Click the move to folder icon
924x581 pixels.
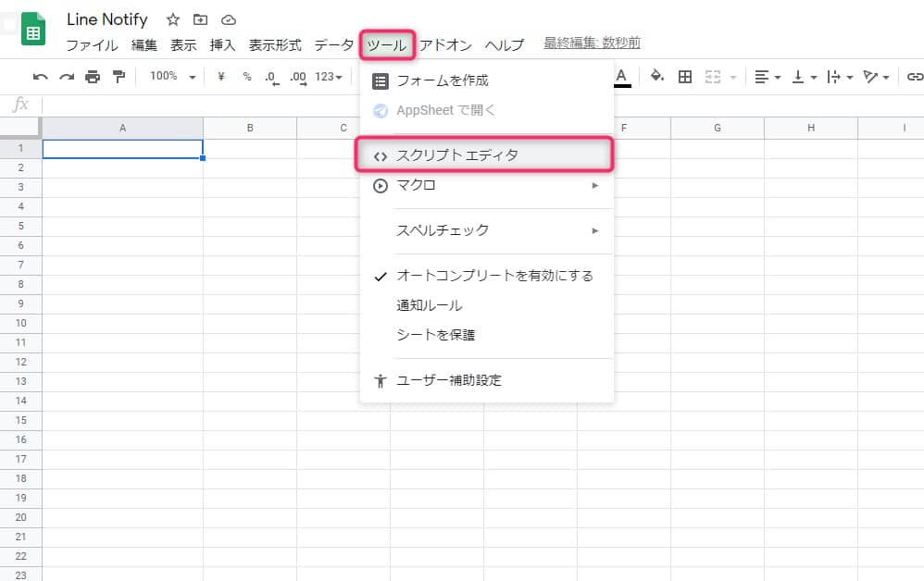tap(200, 20)
